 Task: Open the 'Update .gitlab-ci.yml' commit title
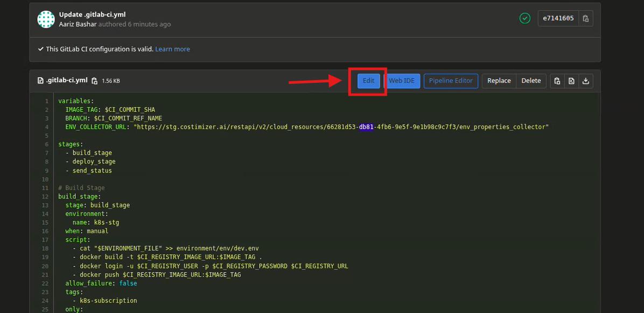(x=92, y=15)
